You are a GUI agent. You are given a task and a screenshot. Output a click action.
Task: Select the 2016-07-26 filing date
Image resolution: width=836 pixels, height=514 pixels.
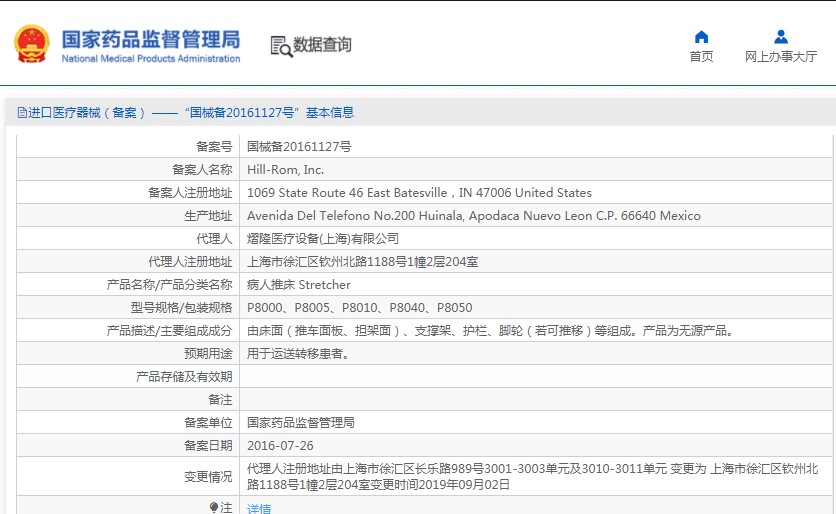[280, 445]
